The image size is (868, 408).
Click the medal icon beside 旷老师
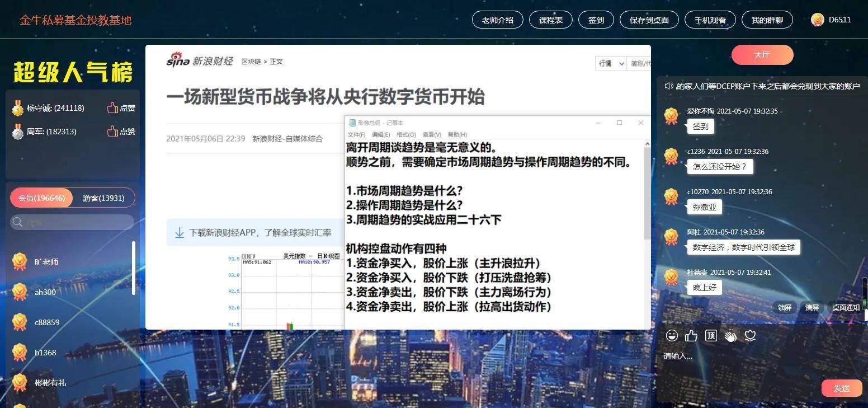click(x=20, y=261)
